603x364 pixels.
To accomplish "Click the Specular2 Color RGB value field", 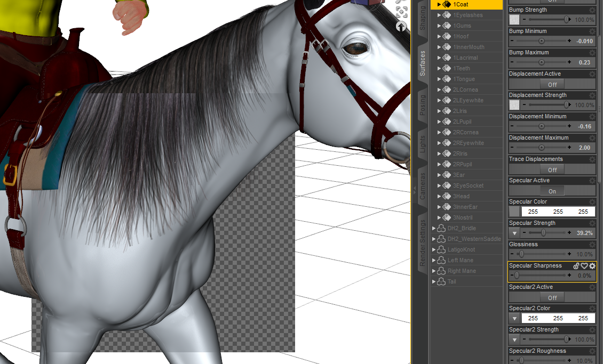I will pyautogui.click(x=558, y=318).
